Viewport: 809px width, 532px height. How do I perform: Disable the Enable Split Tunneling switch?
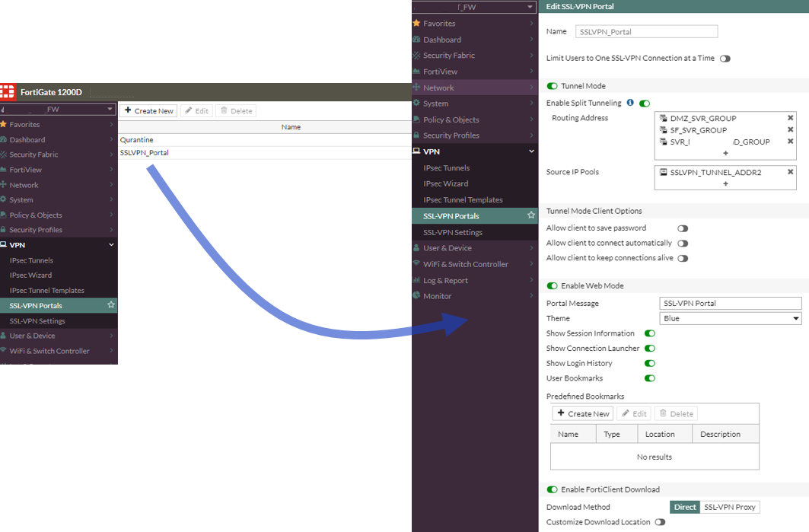[x=645, y=104]
